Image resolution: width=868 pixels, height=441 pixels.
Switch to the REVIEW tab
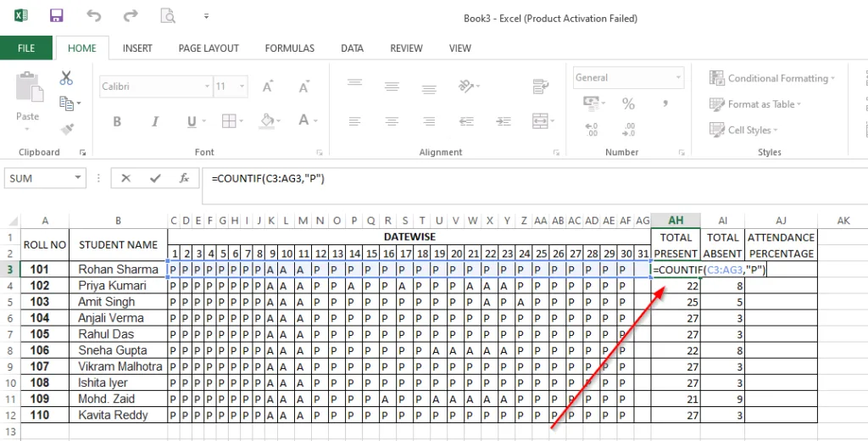coord(406,48)
